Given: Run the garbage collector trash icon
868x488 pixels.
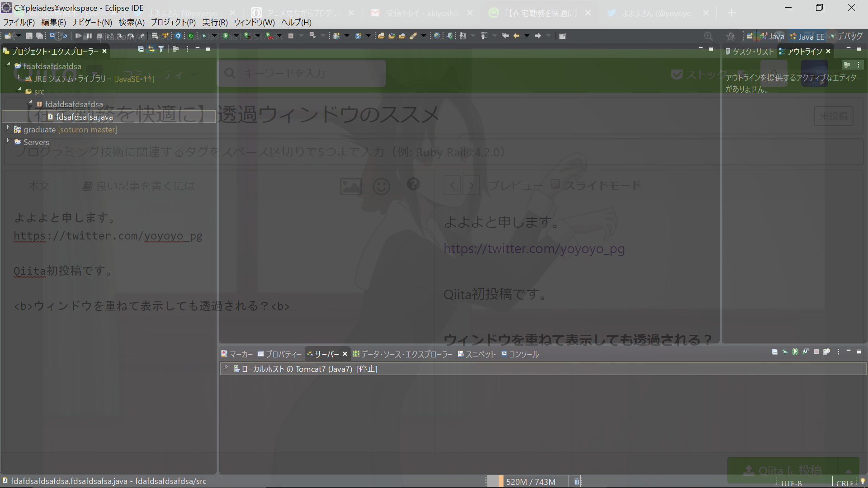Looking at the screenshot, I should (x=577, y=482).
